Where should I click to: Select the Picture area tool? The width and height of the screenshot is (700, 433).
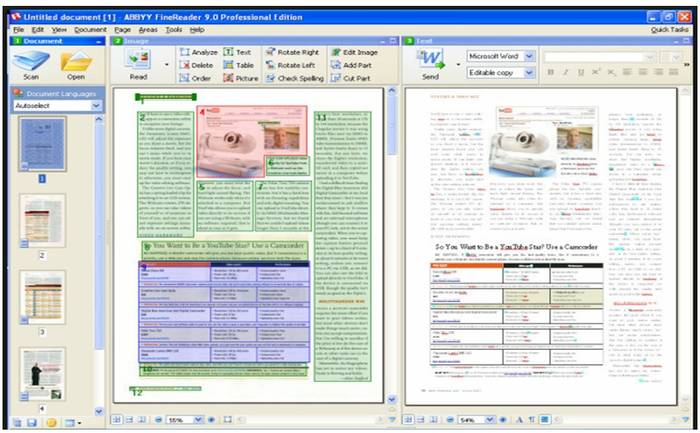[241, 78]
